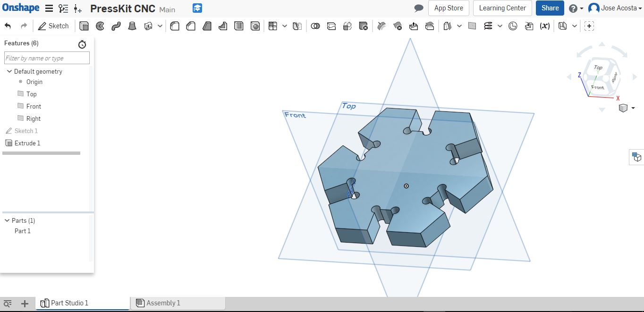Viewport: 644px width, 312px height.
Task: Collapse the Parts (1) list
Action: coord(7,220)
